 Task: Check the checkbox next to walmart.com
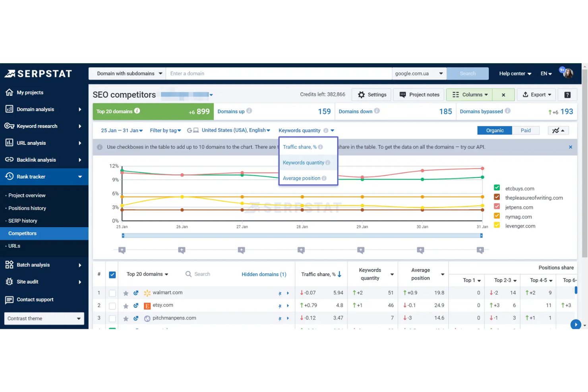pyautogui.click(x=112, y=293)
